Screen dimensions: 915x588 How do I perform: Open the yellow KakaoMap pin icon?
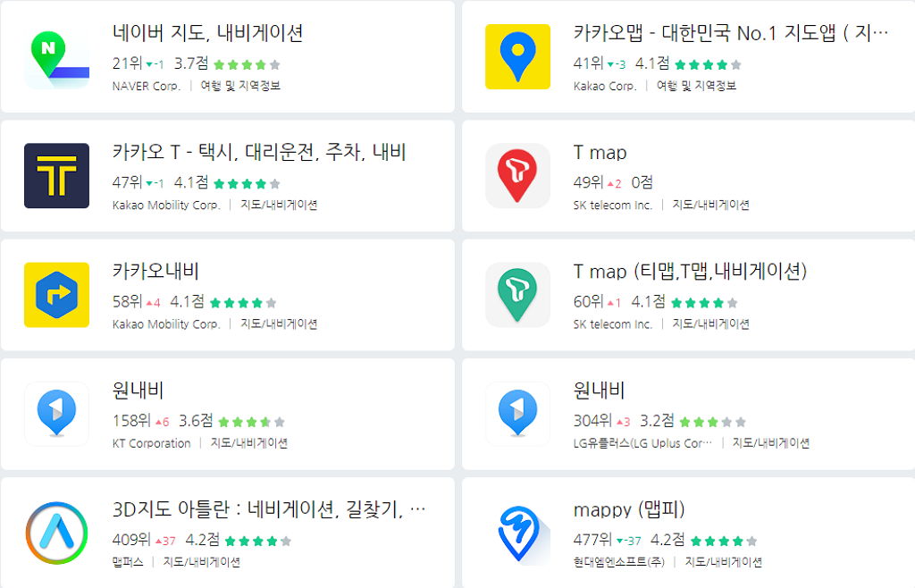[517, 56]
